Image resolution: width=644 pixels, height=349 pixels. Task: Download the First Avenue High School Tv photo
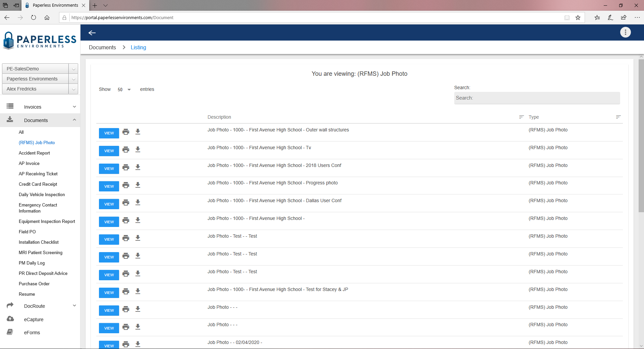(x=138, y=150)
